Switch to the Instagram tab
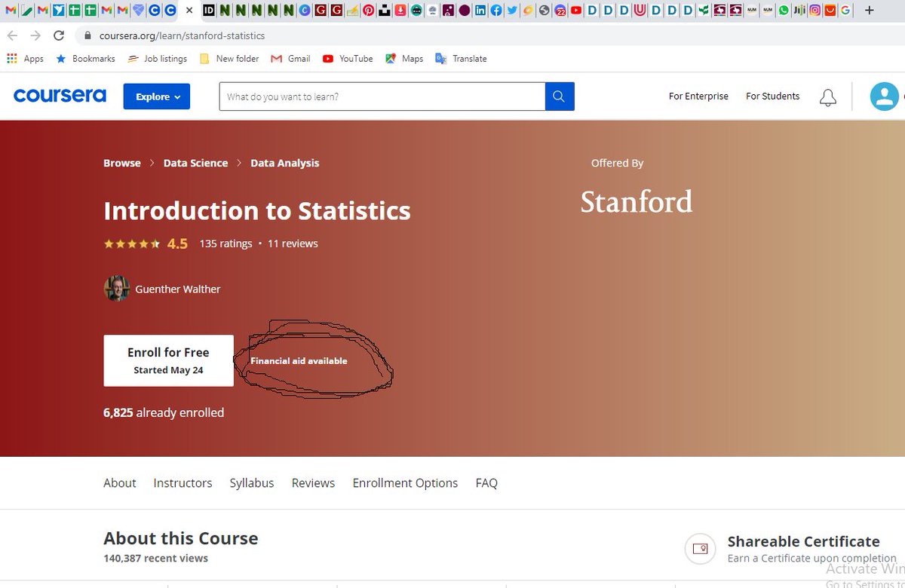This screenshot has height=588, width=905. pyautogui.click(x=814, y=11)
